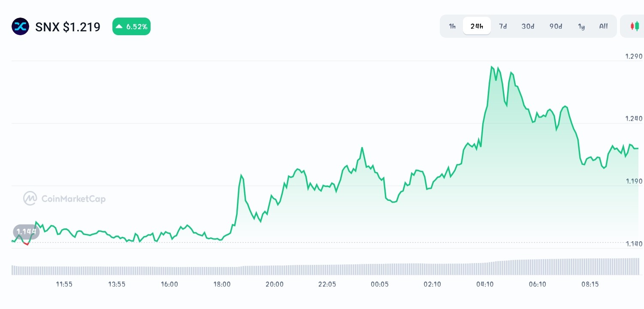This screenshot has height=309, width=644.
Task: Select the 1h time range tab
Action: pos(452,26)
